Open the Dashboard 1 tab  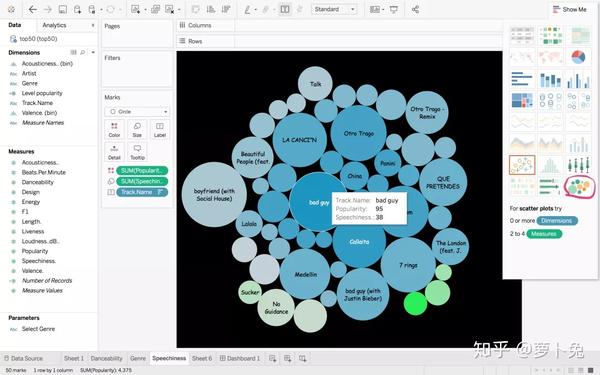tap(240, 359)
